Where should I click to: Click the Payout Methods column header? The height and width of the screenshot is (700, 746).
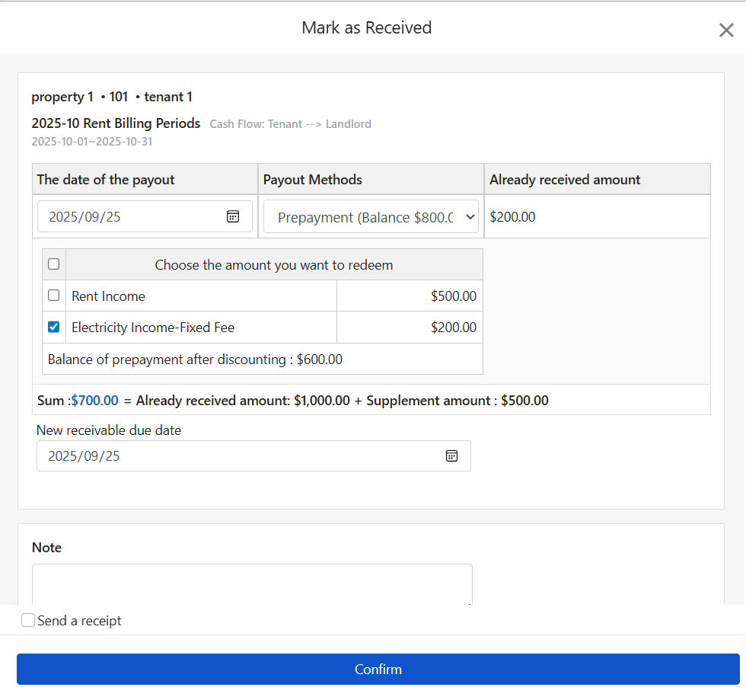click(312, 180)
